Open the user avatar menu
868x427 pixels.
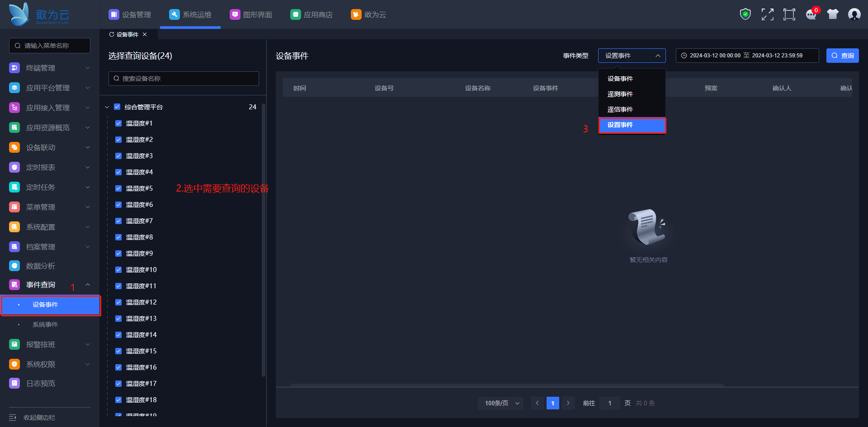854,14
